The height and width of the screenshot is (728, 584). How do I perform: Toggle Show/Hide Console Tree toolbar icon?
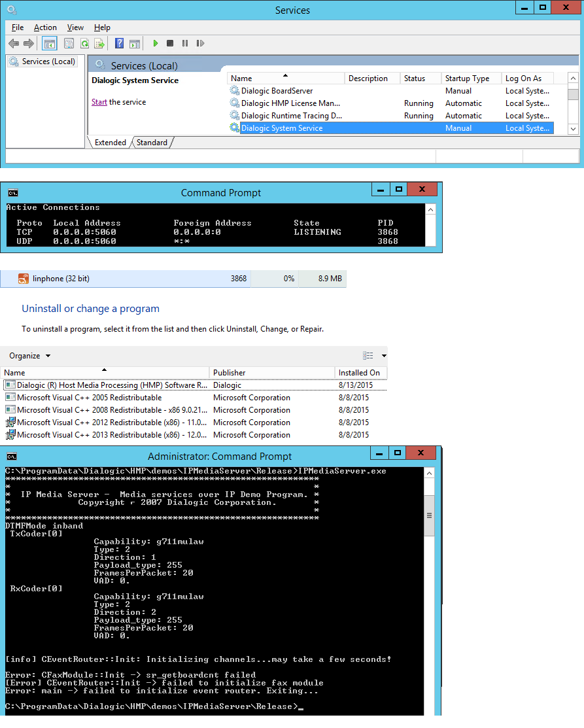click(49, 44)
